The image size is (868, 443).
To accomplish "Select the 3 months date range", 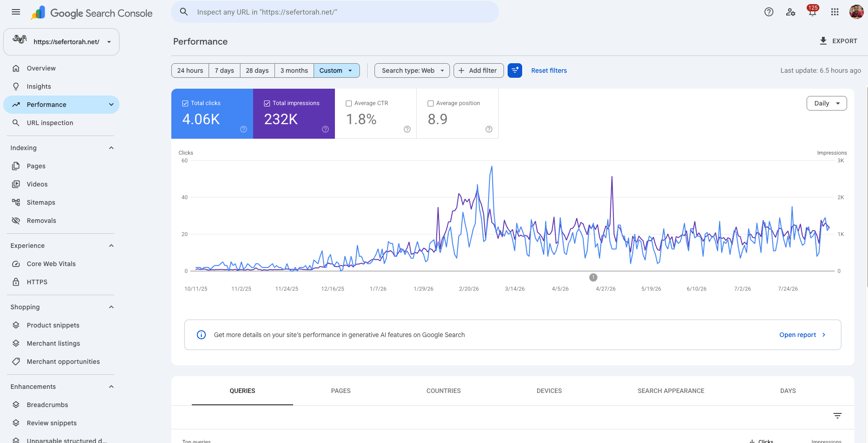I will tap(294, 70).
